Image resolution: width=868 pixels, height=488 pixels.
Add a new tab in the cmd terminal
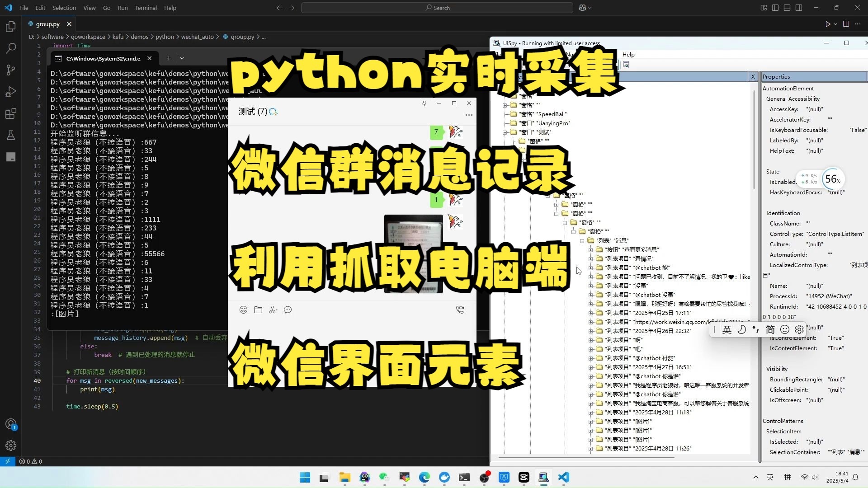click(169, 58)
